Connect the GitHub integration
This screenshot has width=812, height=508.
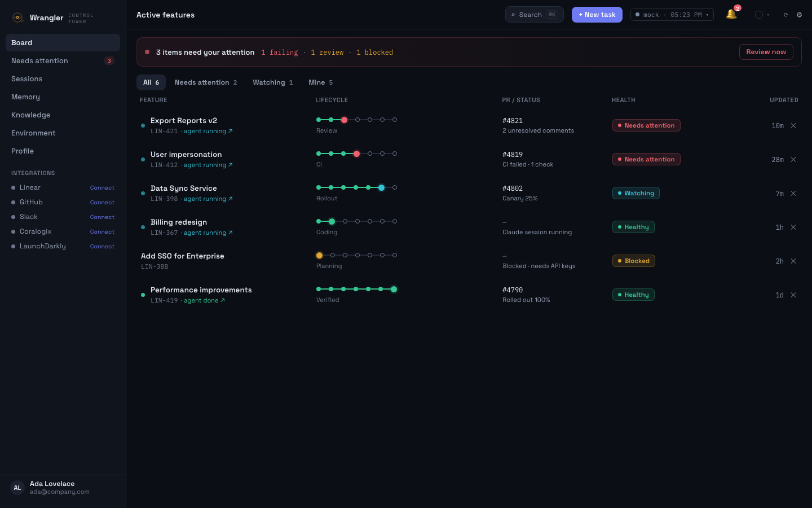point(102,202)
